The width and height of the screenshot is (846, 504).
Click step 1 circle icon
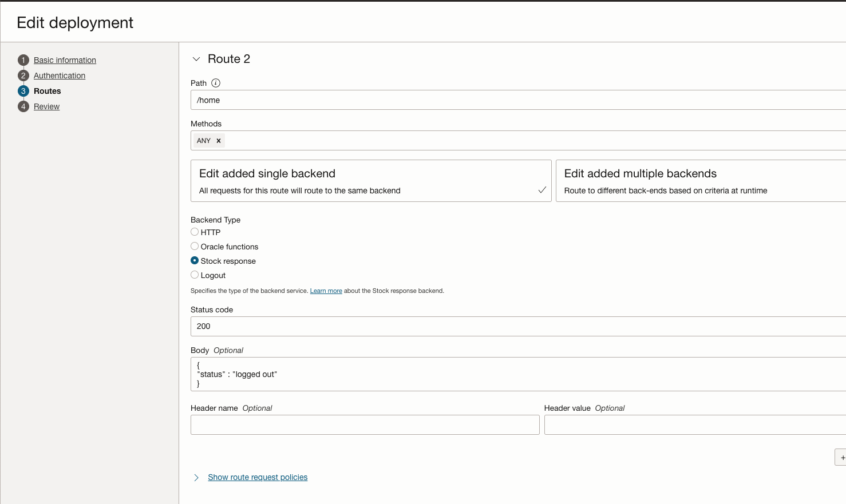(x=23, y=60)
